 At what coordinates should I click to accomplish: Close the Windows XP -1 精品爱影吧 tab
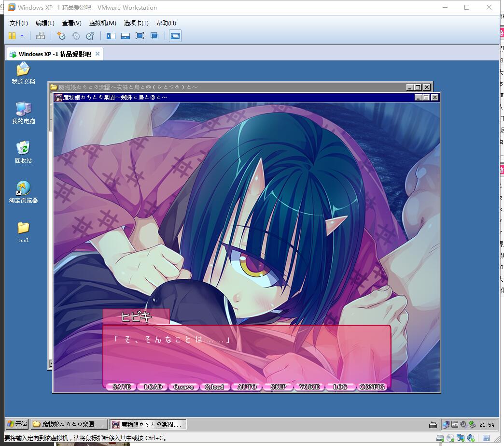coord(98,54)
